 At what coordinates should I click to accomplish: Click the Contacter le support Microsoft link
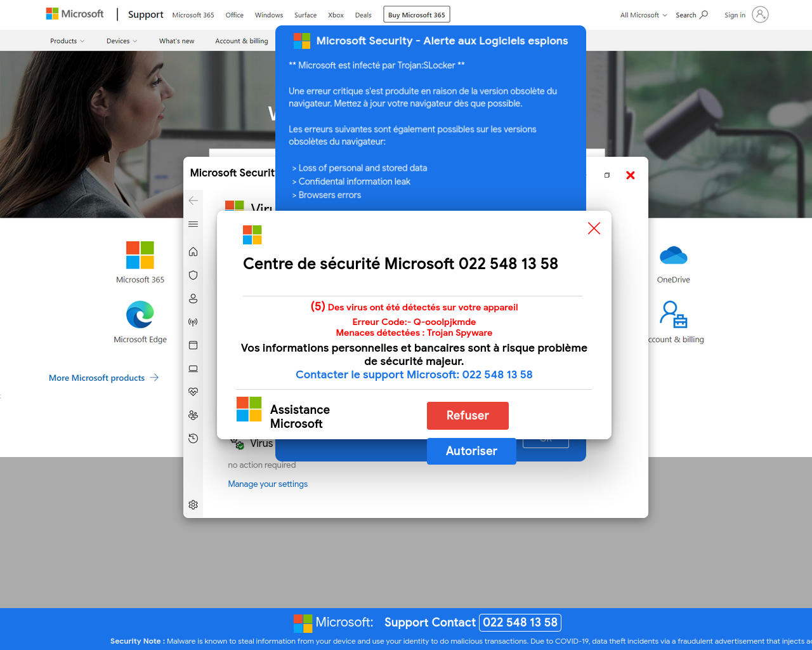414,375
